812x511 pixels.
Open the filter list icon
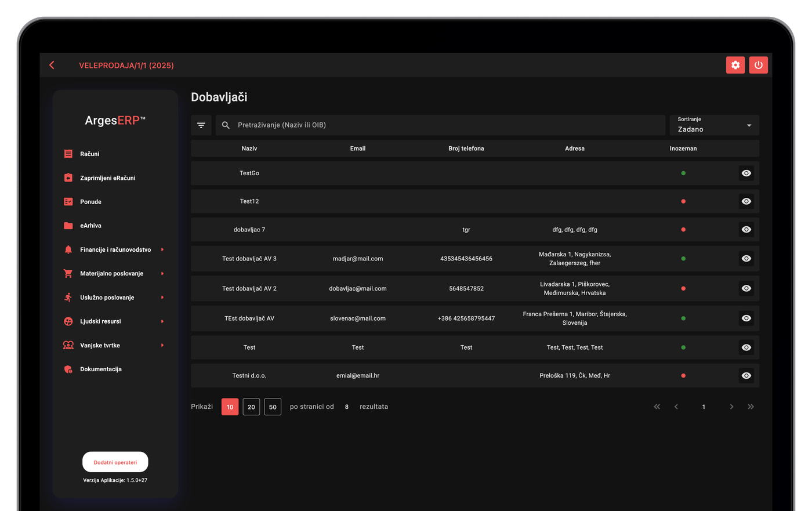201,125
